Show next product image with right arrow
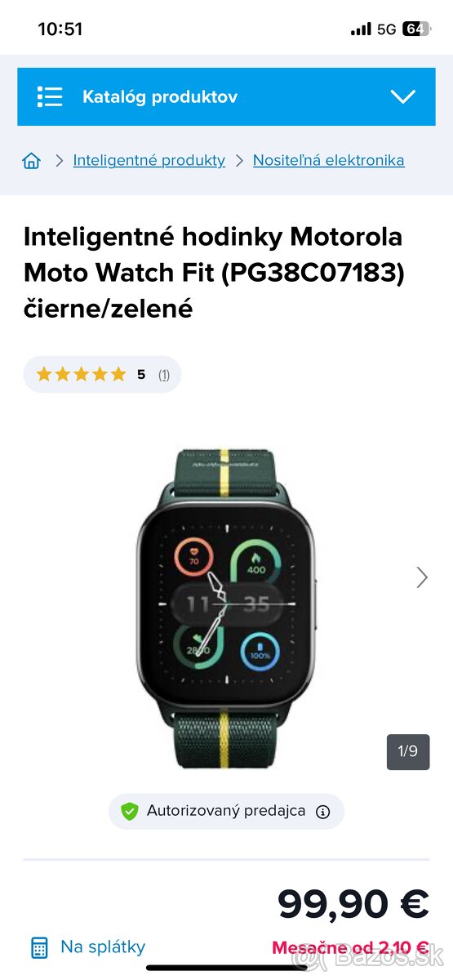 click(x=422, y=577)
